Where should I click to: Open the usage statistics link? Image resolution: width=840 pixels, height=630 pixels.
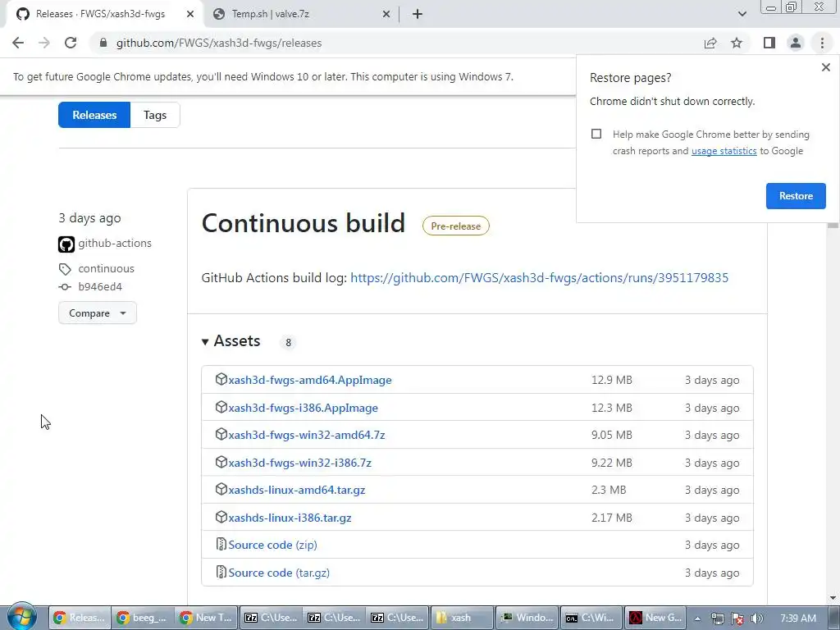coord(724,151)
